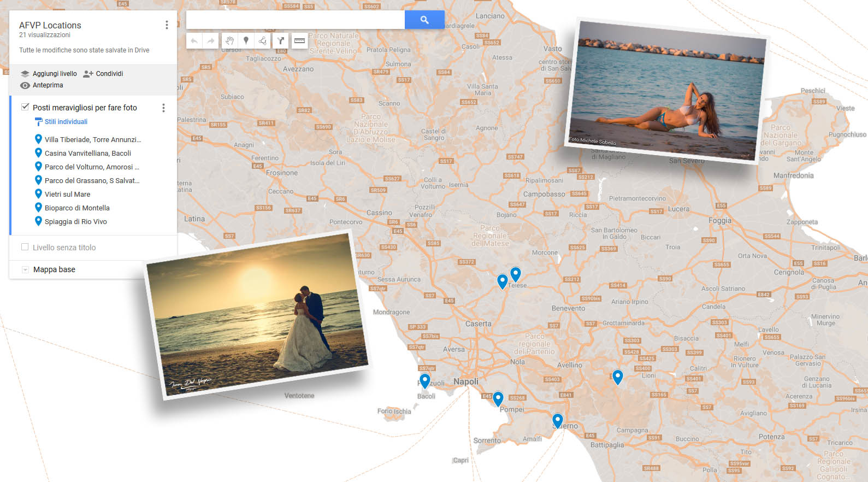The image size is (868, 482).
Task: Click the Foggia city label on map
Action: point(720,221)
